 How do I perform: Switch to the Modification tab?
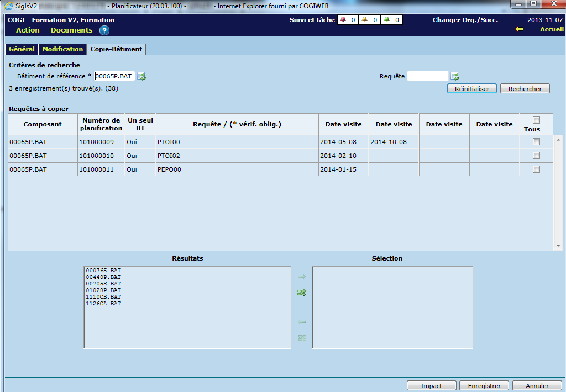pos(62,49)
